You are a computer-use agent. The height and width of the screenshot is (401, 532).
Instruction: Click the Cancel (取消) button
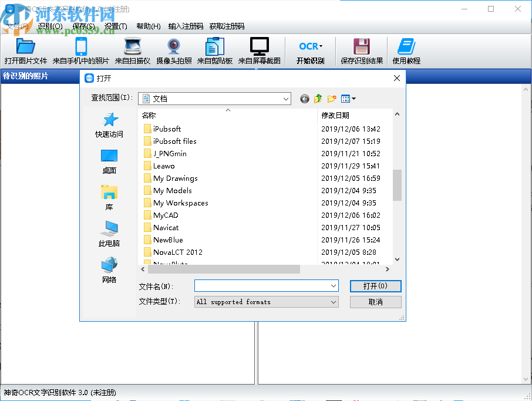(376, 302)
